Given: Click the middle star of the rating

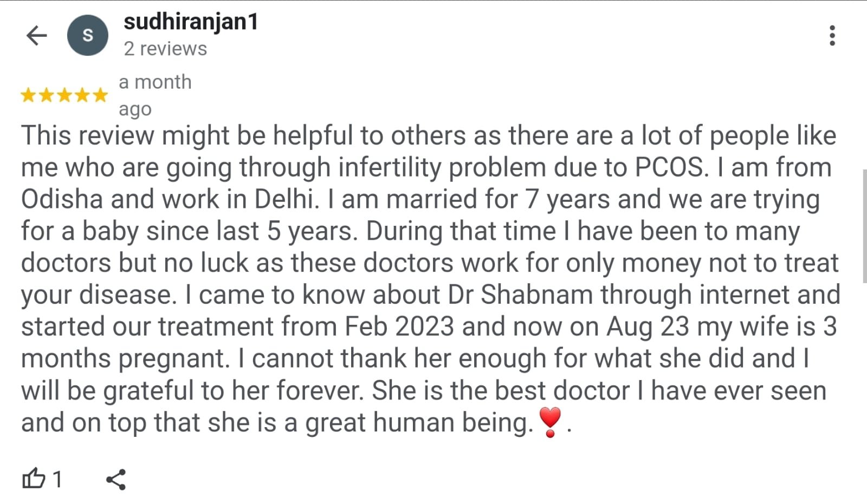Looking at the screenshot, I should click(64, 95).
